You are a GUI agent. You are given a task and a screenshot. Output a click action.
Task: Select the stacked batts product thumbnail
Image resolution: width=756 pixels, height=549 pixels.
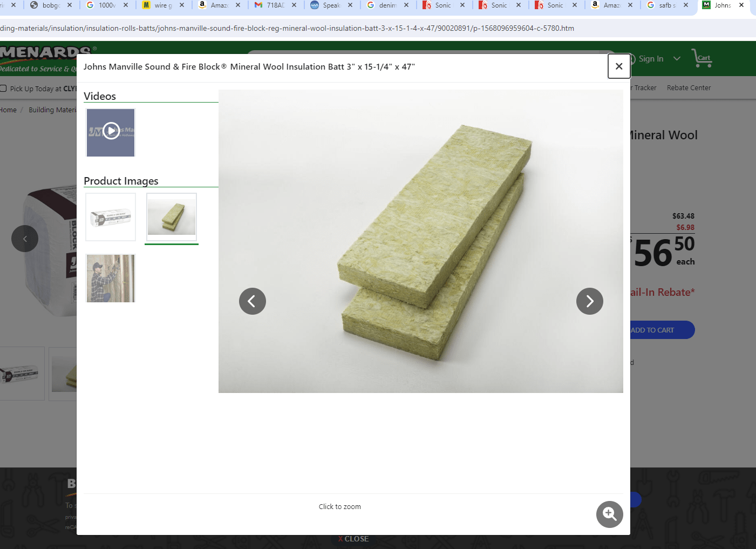pyautogui.click(x=172, y=217)
